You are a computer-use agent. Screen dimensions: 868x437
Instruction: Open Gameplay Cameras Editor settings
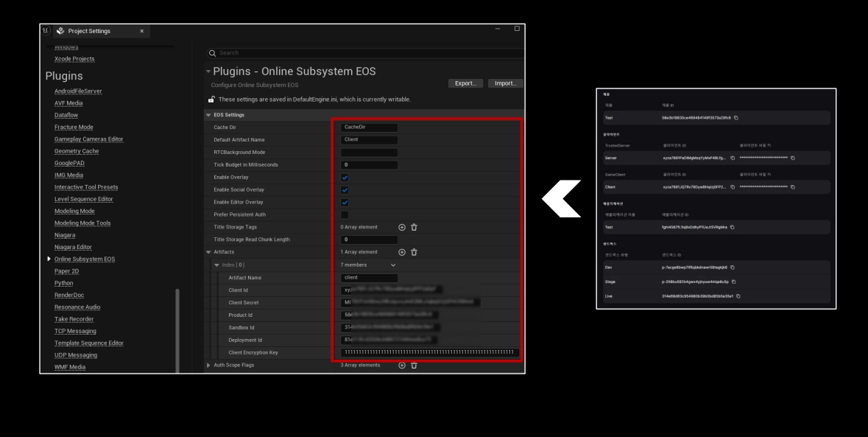pyautogui.click(x=88, y=139)
